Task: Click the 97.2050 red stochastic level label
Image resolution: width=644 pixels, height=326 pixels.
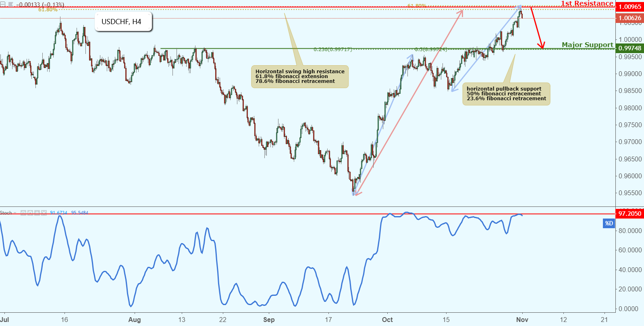Action: [630, 213]
